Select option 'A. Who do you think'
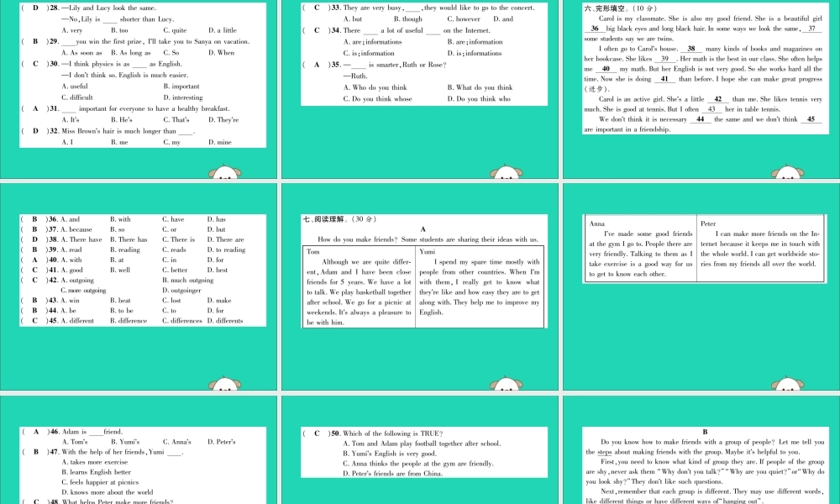Image resolution: width=840 pixels, height=504 pixels. 375,88
